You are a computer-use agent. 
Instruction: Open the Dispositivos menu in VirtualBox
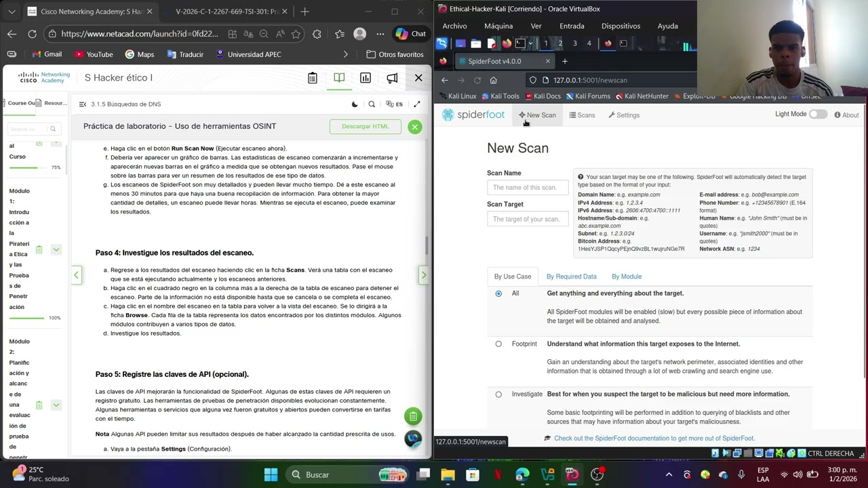pyautogui.click(x=620, y=26)
